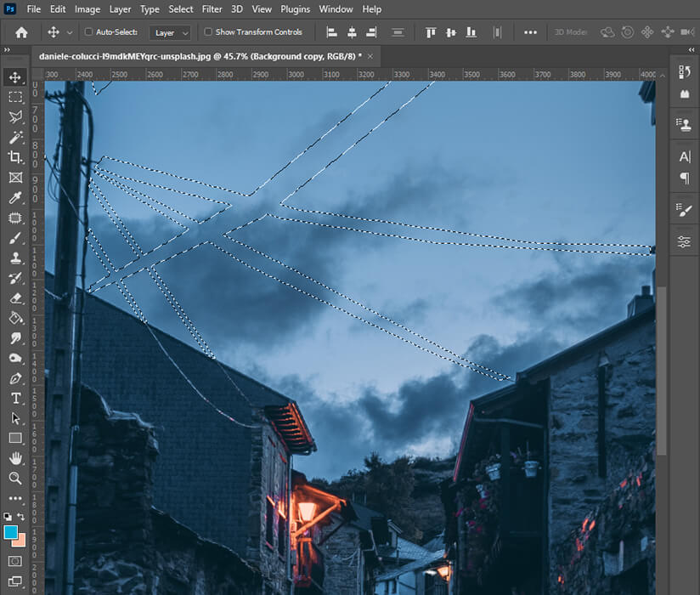Select the Paint Bucket tool
This screenshot has width=700, height=595.
tap(15, 318)
